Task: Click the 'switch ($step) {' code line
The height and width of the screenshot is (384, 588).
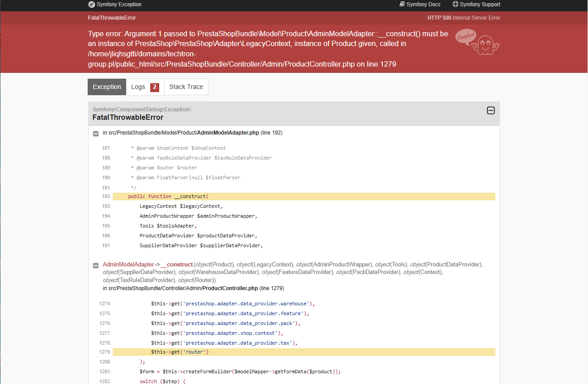Action: [x=162, y=381]
